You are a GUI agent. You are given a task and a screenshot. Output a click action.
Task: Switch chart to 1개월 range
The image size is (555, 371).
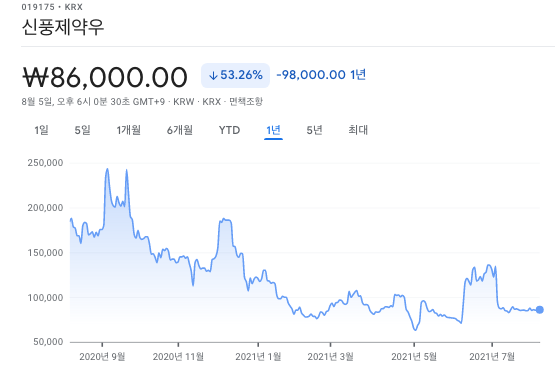pyautogui.click(x=128, y=130)
